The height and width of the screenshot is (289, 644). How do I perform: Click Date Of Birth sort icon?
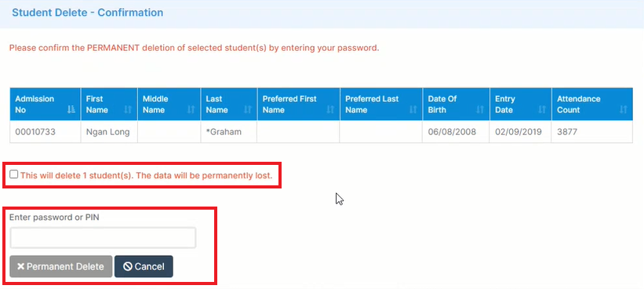coord(480,110)
